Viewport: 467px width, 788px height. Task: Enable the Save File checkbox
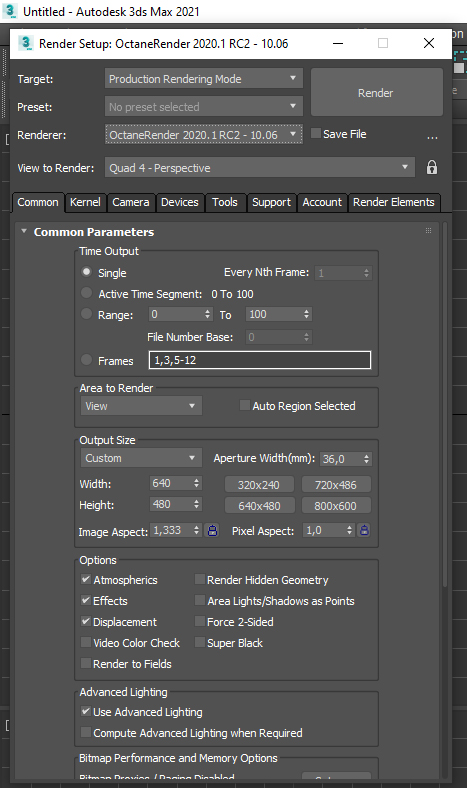316,134
